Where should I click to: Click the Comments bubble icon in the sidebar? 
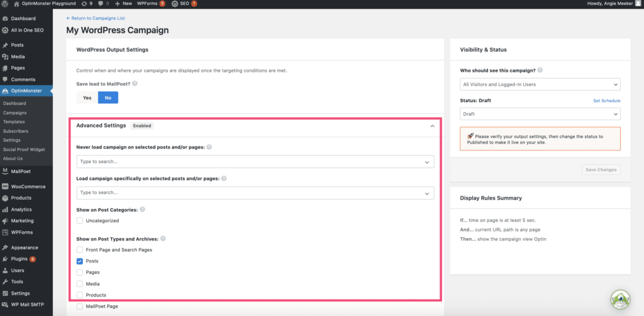pos(5,79)
